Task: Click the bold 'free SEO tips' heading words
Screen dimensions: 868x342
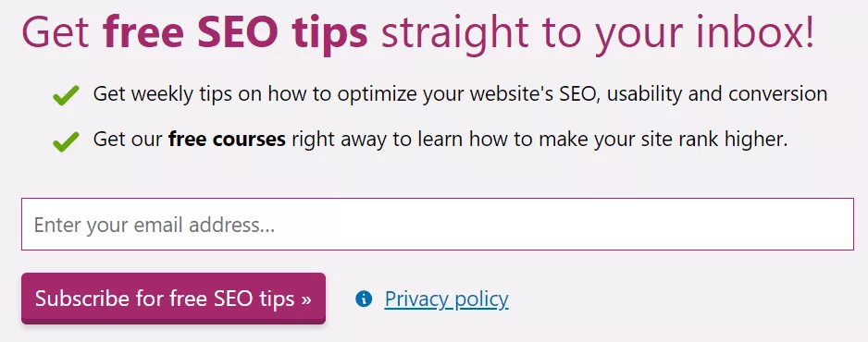Action: pyautogui.click(x=235, y=32)
